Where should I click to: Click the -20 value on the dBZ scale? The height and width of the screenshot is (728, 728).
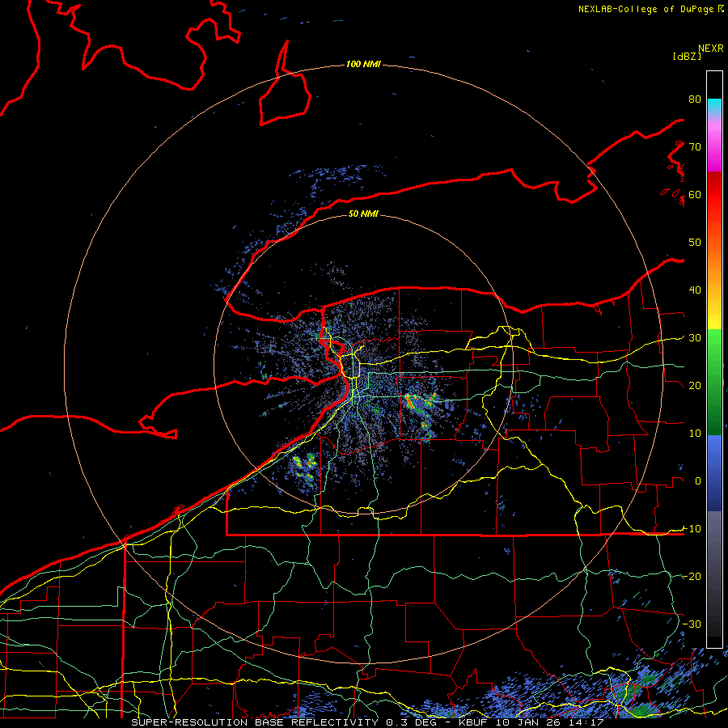point(692,576)
